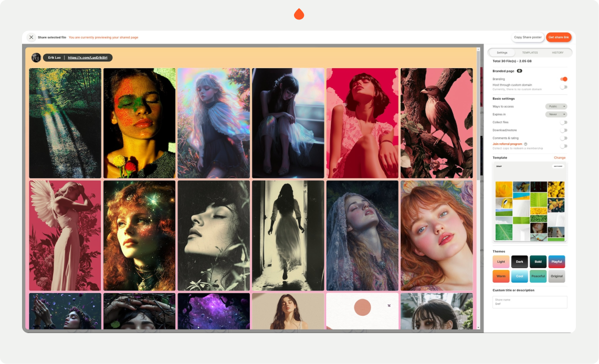Open the white card with coral circle image
599x364 pixels.
point(362,311)
